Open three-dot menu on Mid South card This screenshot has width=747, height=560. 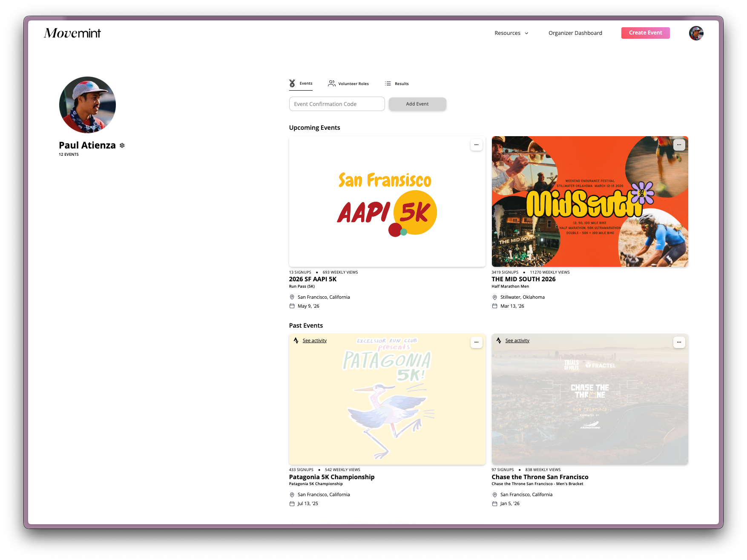pyautogui.click(x=679, y=145)
